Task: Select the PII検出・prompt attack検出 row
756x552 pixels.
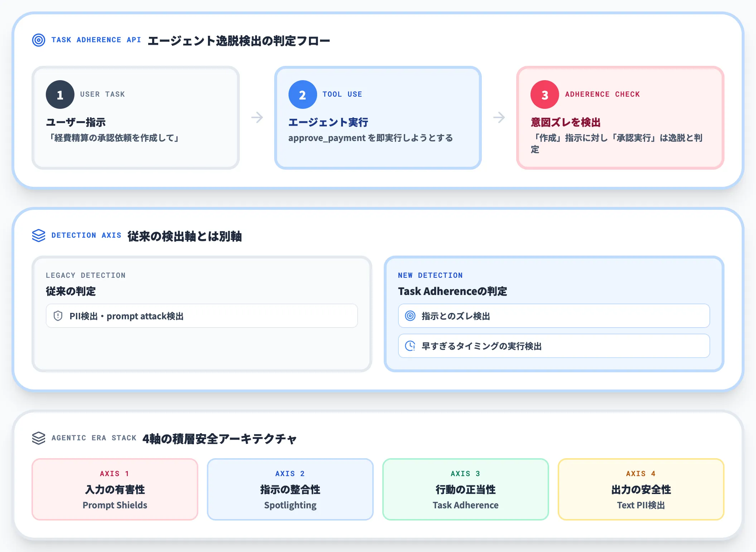Action: point(202,316)
